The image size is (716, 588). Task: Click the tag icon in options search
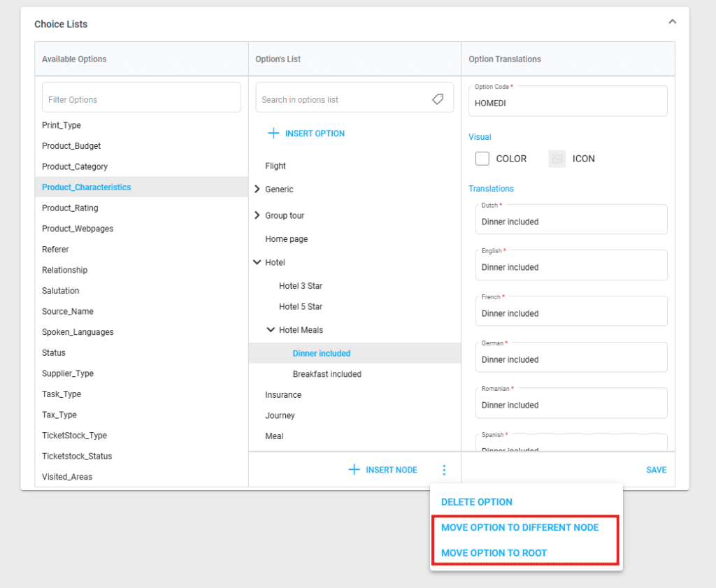[438, 99]
